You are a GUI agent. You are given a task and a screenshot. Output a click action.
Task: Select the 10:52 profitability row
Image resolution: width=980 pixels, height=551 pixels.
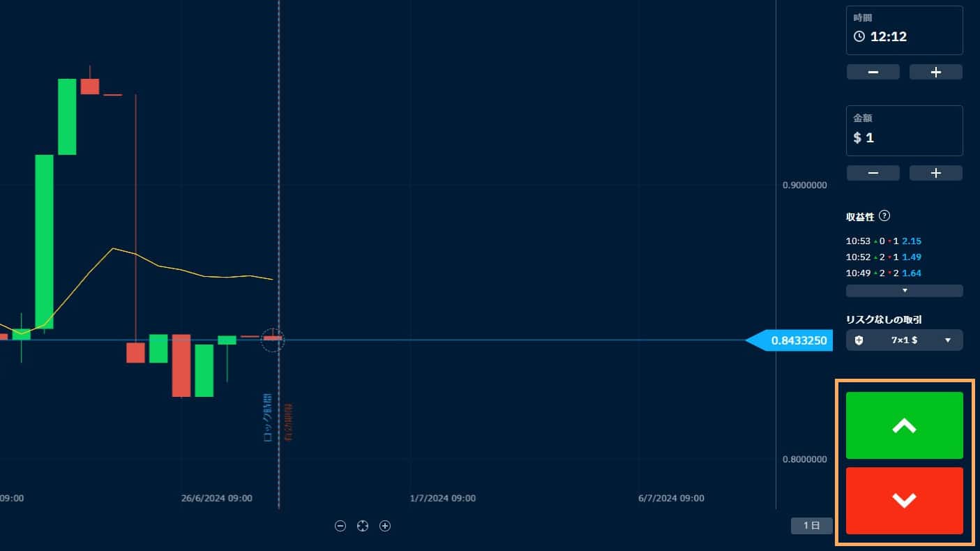[x=884, y=257]
